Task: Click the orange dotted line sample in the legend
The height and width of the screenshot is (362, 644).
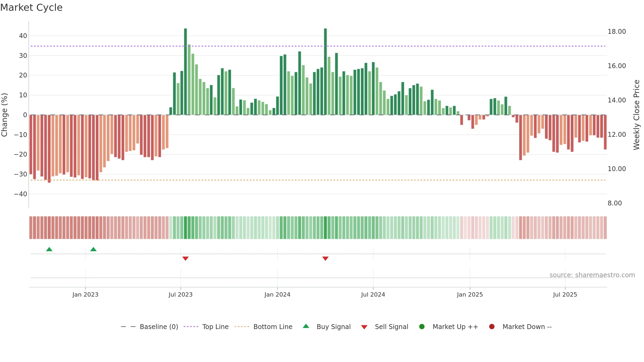Action: 242,327
